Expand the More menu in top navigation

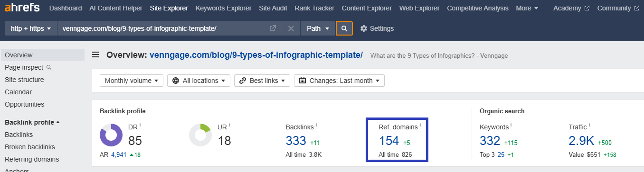tap(527, 8)
